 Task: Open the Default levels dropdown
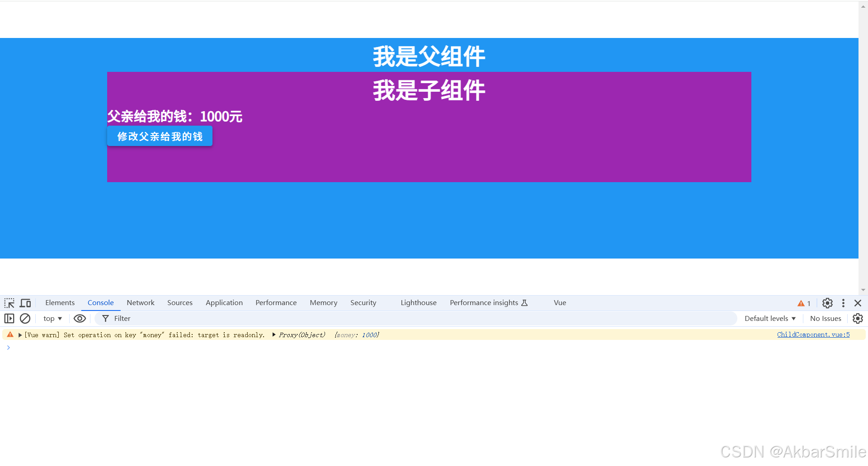click(770, 319)
